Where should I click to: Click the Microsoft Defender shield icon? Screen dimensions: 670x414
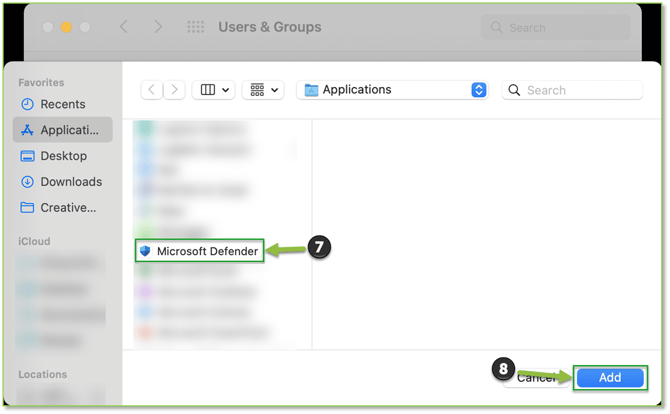(x=145, y=251)
